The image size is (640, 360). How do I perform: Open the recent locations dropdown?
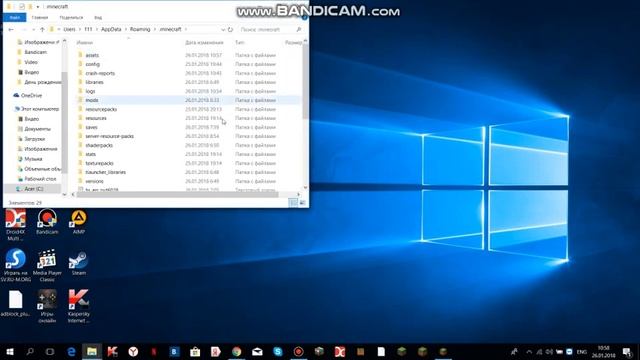[33, 29]
